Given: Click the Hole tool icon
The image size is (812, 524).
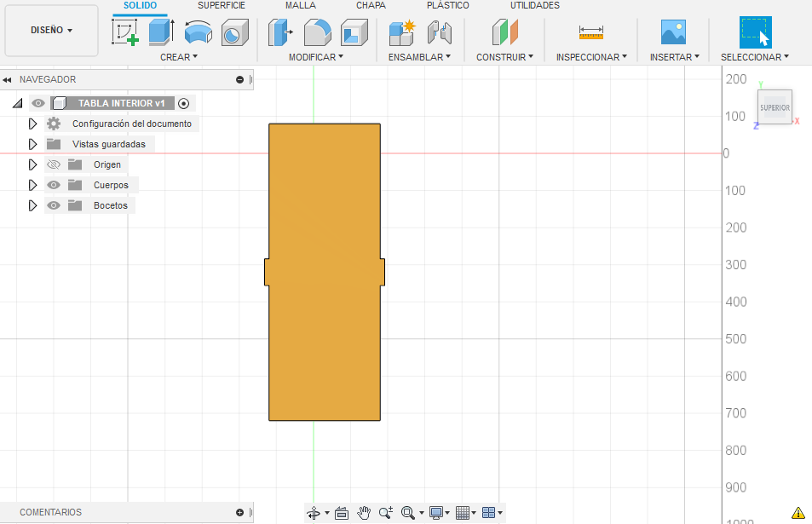Looking at the screenshot, I should pos(235,32).
